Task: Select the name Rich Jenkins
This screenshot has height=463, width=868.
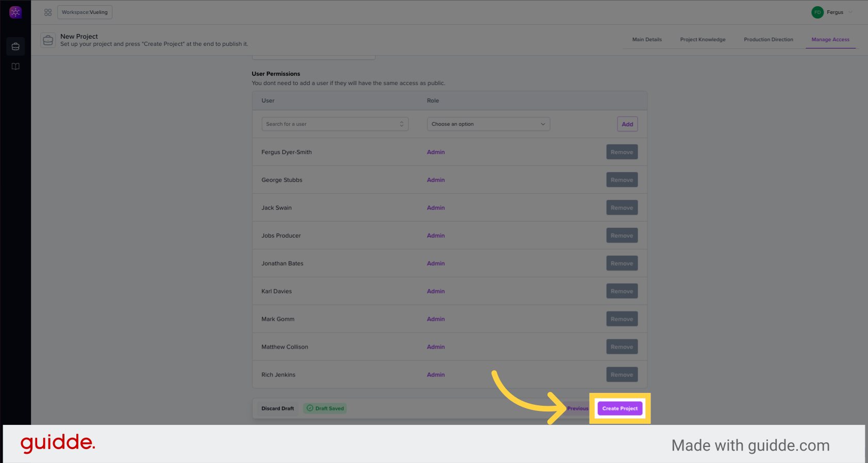Action: click(278, 375)
